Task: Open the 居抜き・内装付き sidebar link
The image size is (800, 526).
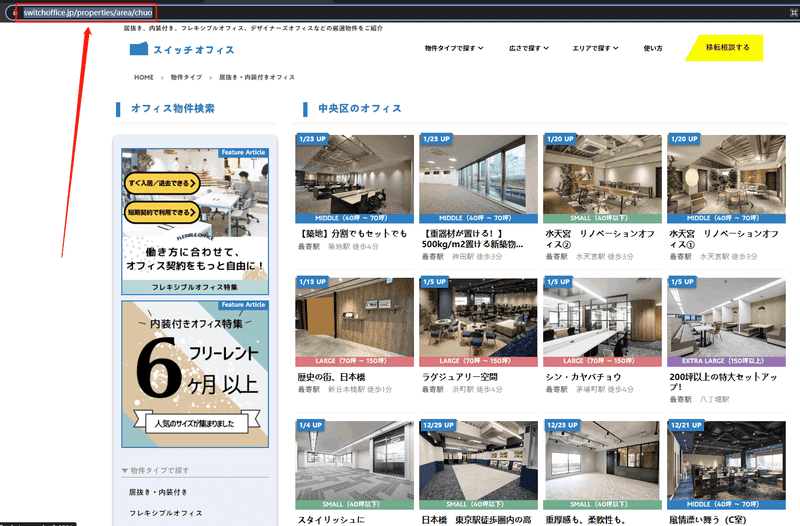Action: click(158, 492)
